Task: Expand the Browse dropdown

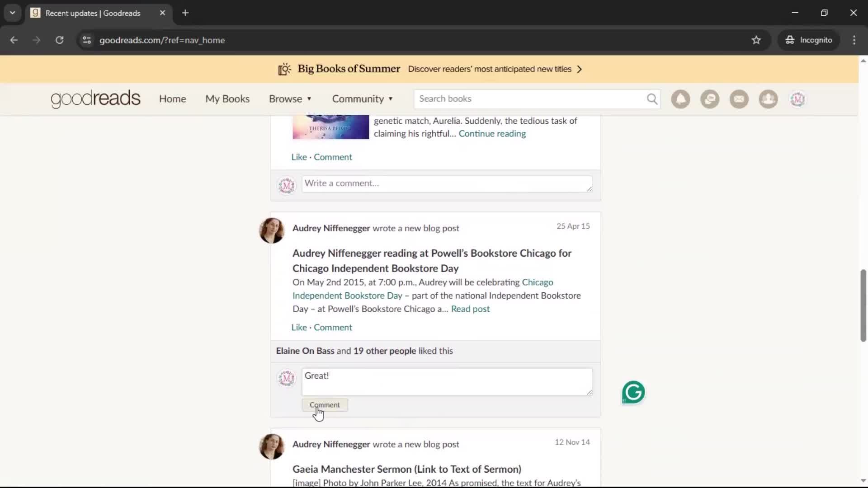Action: point(290,99)
